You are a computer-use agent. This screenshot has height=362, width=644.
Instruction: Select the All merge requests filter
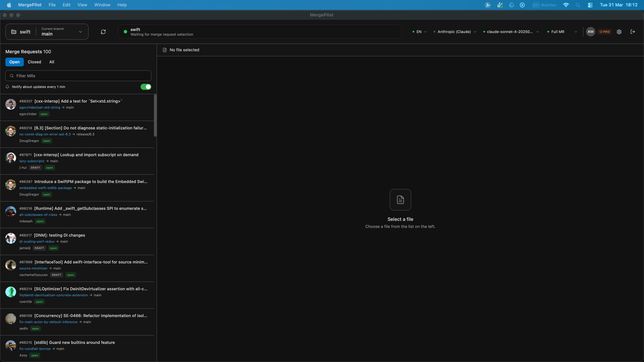(x=51, y=62)
